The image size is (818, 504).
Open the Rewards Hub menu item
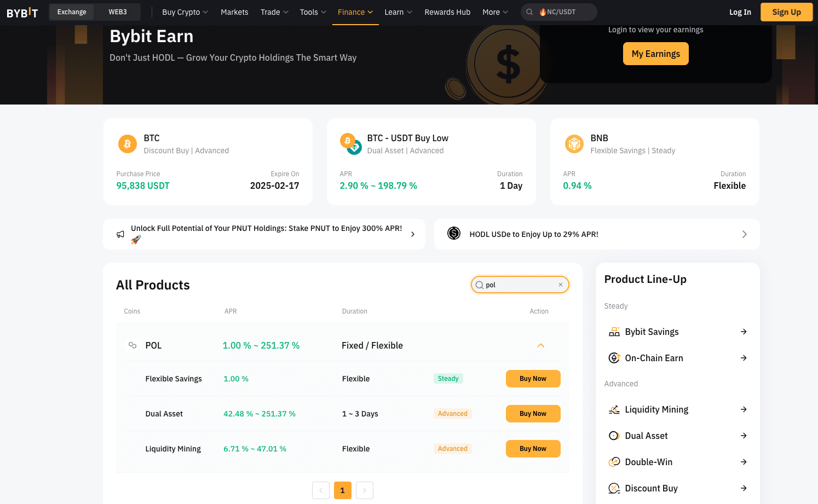tap(447, 12)
